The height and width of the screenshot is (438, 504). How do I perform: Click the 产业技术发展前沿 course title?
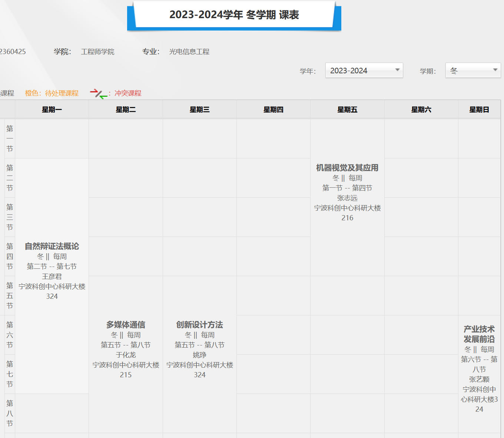click(479, 334)
